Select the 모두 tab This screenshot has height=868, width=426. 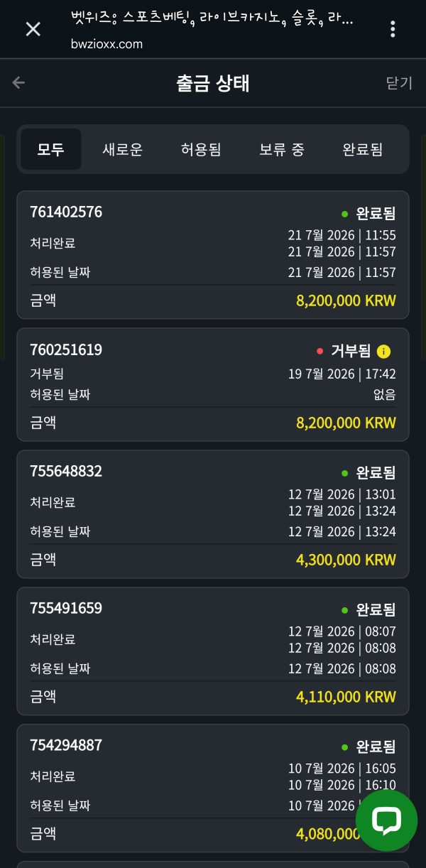51,149
